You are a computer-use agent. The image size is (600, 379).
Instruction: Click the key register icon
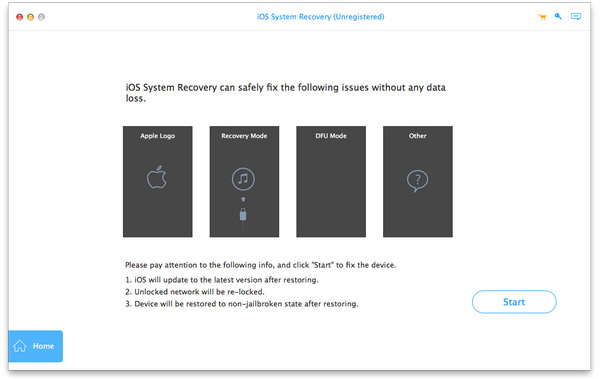pyautogui.click(x=558, y=16)
